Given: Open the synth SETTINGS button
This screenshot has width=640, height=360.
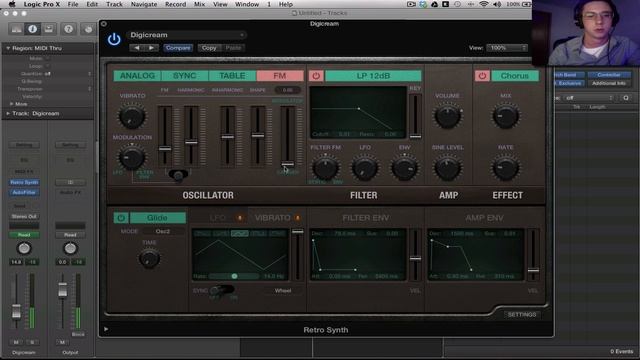Looking at the screenshot, I should point(522,315).
